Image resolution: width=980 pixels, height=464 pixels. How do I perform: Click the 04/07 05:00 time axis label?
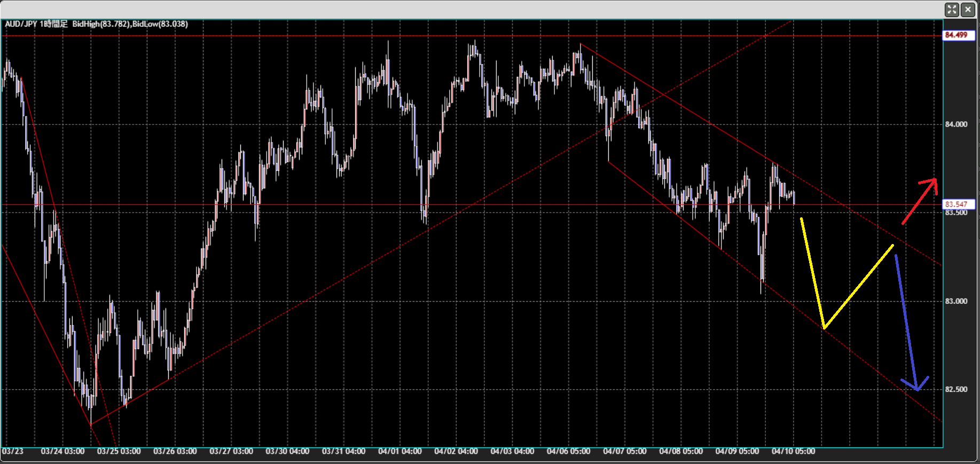pos(625,452)
